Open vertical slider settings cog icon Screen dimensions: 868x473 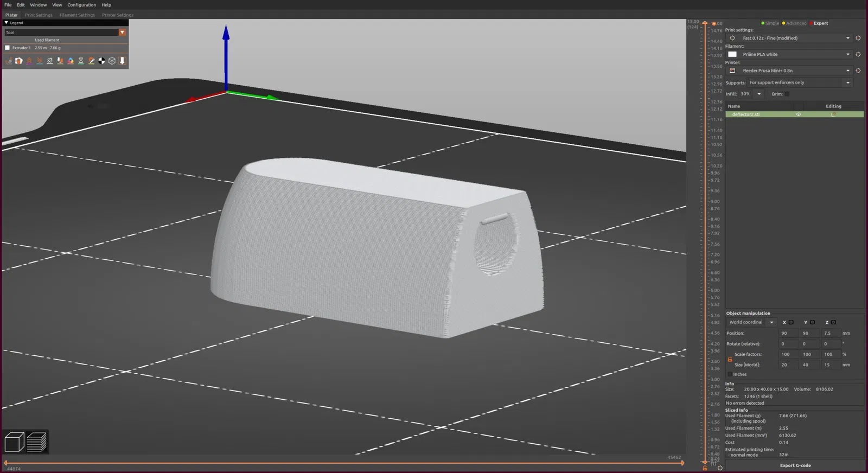tap(720, 468)
